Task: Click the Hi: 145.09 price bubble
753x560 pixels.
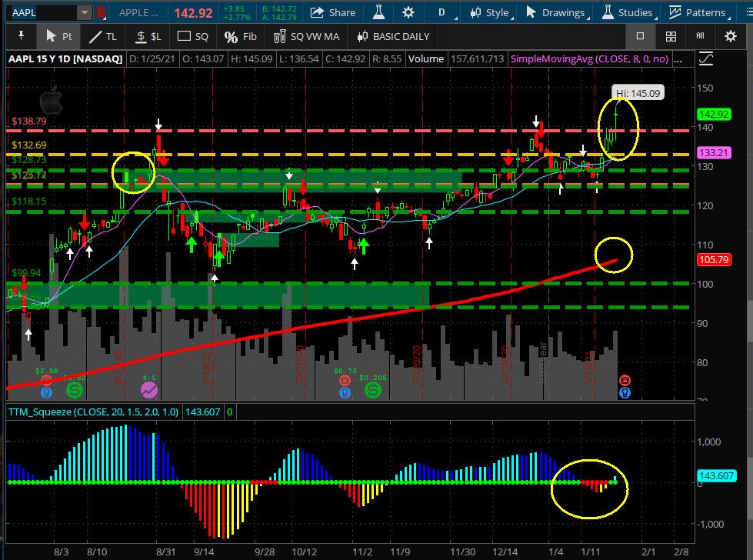Action: [638, 93]
